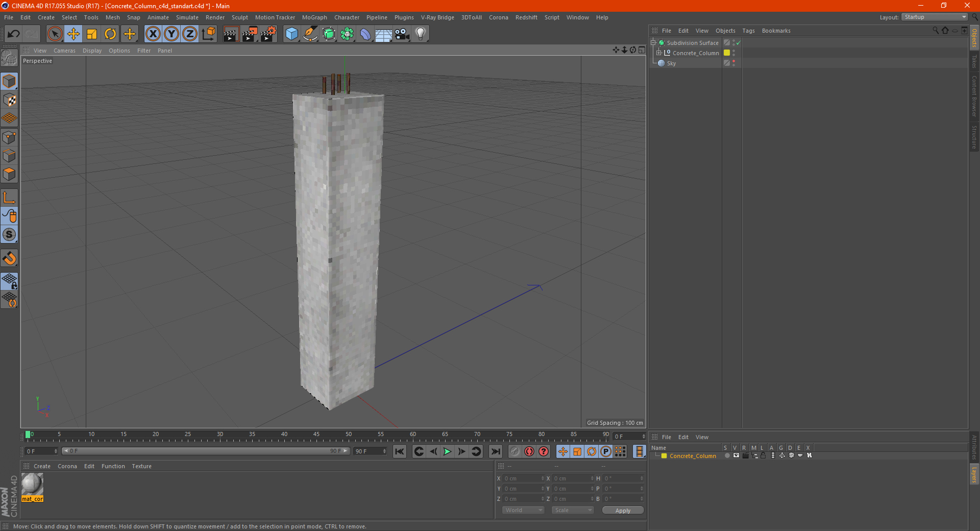
Task: Select the Live Selection tool
Action: (55, 34)
